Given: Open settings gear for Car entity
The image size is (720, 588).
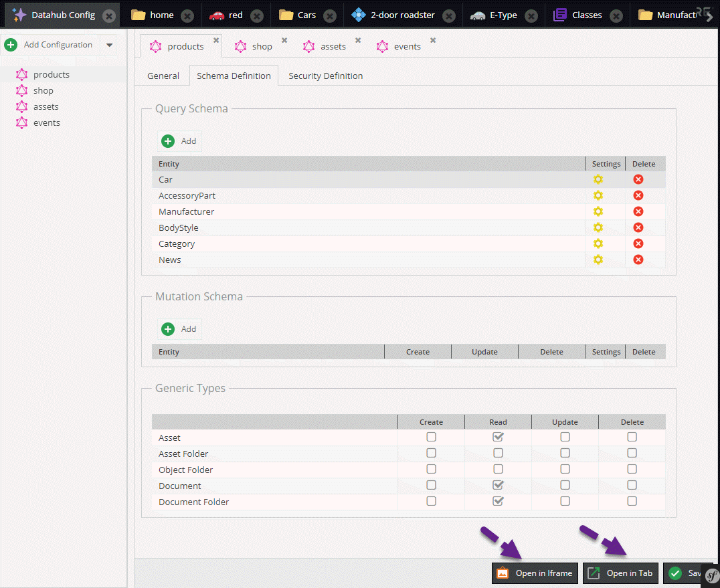Looking at the screenshot, I should tap(598, 179).
